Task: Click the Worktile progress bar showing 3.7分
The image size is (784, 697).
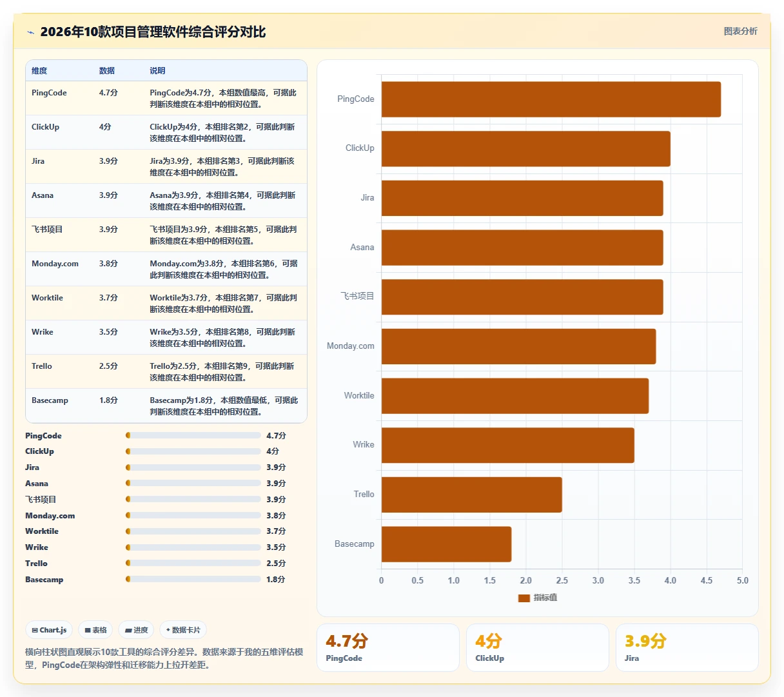Action: coord(193,531)
